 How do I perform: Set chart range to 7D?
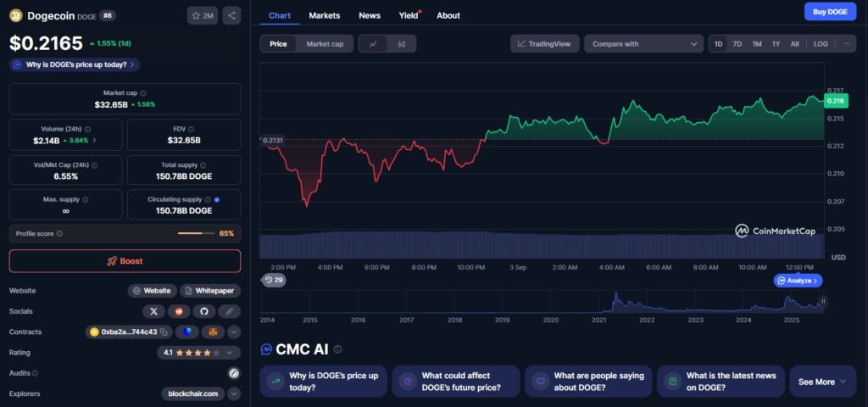[x=737, y=44]
